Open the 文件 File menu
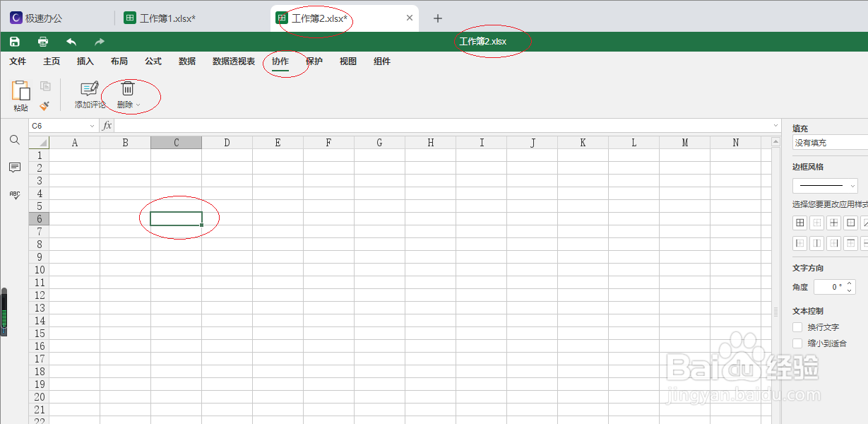Viewport: 868px width, 424px height. pos(18,61)
